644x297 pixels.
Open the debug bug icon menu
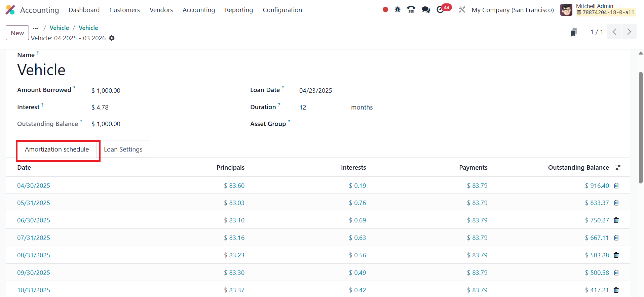point(397,10)
